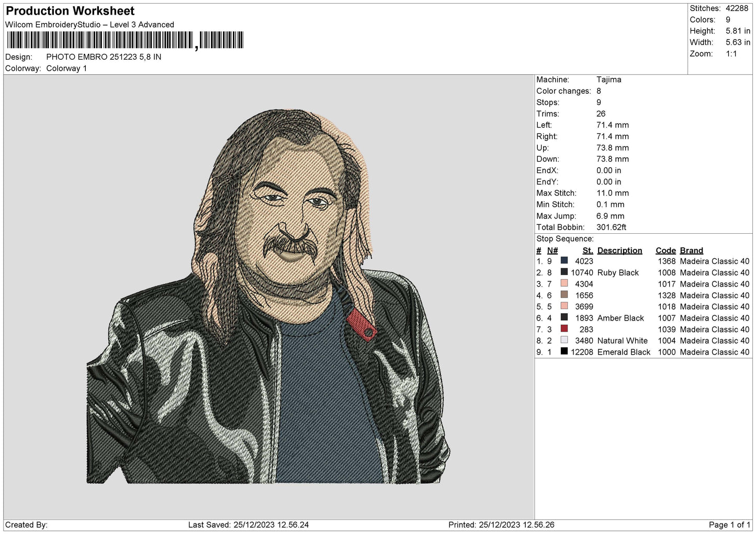Click the Width value 5.63 in
756x534 pixels.
[x=738, y=42]
